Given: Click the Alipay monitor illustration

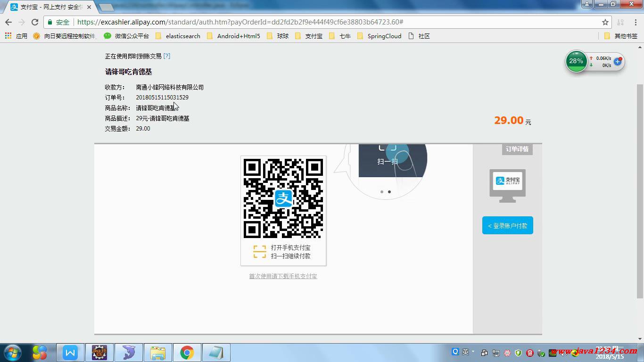Looking at the screenshot, I should click(508, 186).
